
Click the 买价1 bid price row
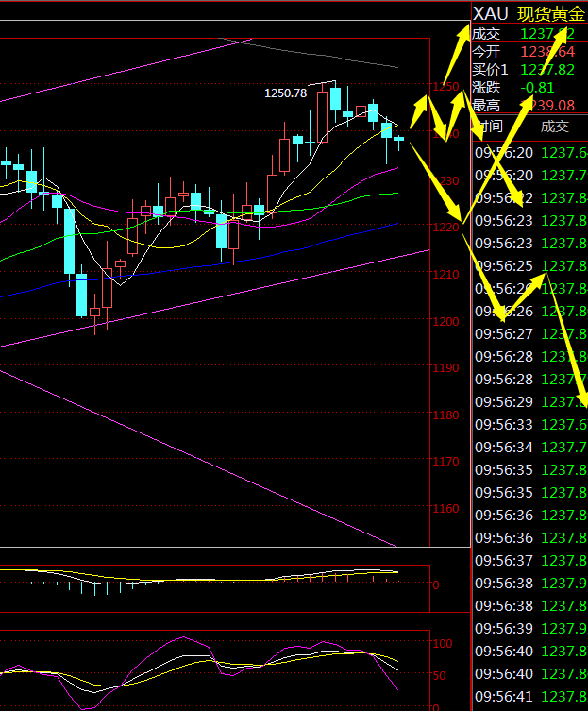[490, 69]
